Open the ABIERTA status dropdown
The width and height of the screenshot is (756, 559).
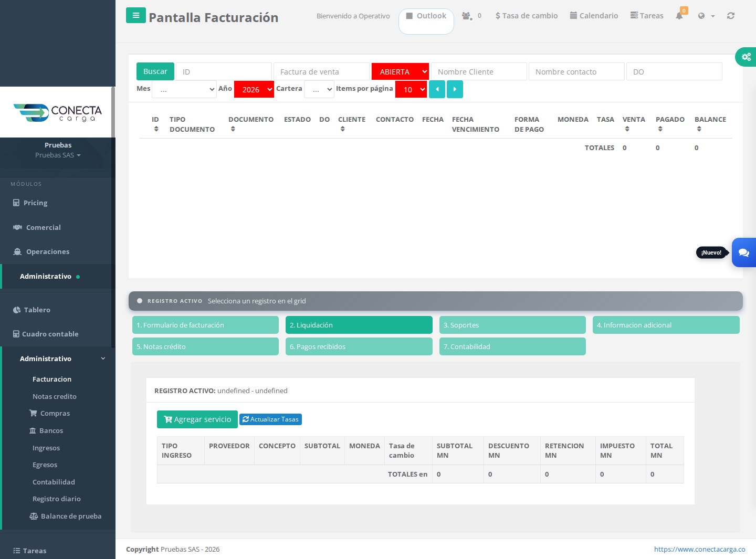click(x=400, y=71)
